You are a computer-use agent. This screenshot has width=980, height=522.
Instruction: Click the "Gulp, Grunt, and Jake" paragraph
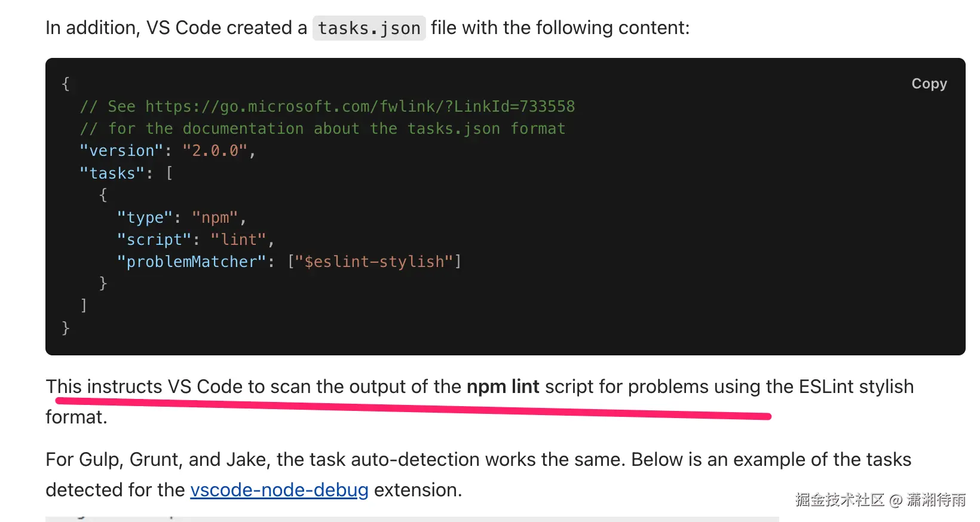478,459
